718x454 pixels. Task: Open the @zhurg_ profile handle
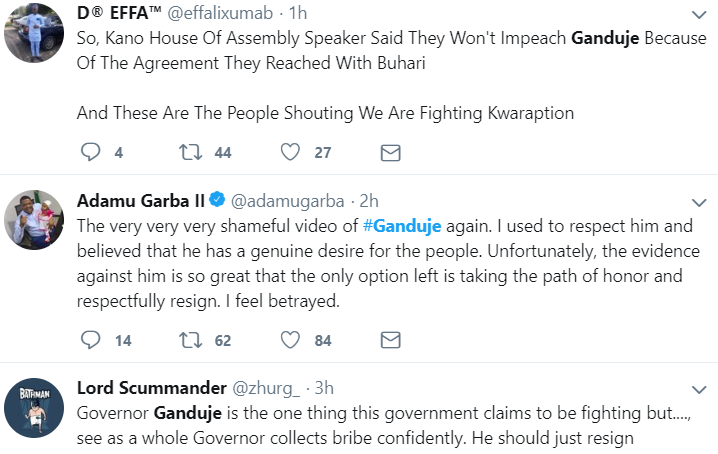[266, 388]
